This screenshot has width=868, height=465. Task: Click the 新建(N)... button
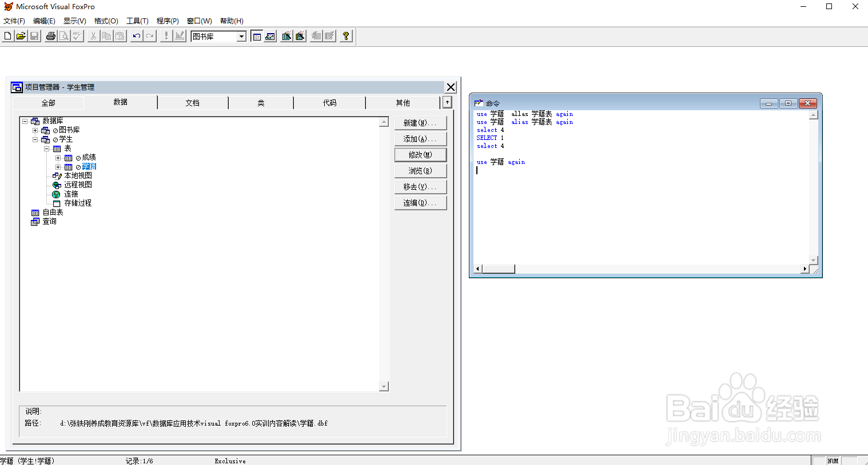pos(420,123)
